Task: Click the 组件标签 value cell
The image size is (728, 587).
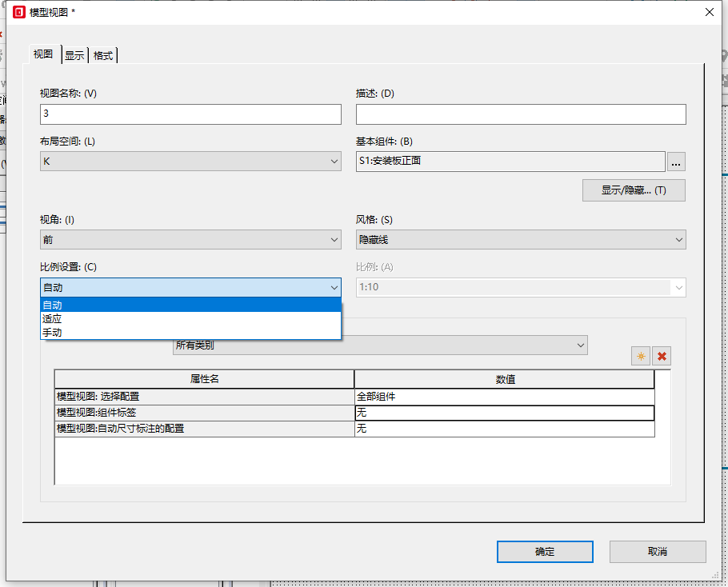Action: pyautogui.click(x=504, y=413)
